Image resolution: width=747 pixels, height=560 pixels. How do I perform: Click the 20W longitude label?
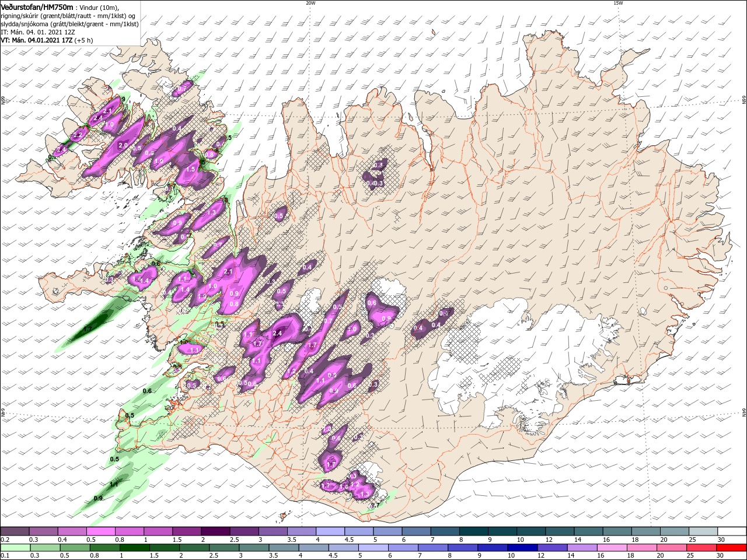[310, 3]
